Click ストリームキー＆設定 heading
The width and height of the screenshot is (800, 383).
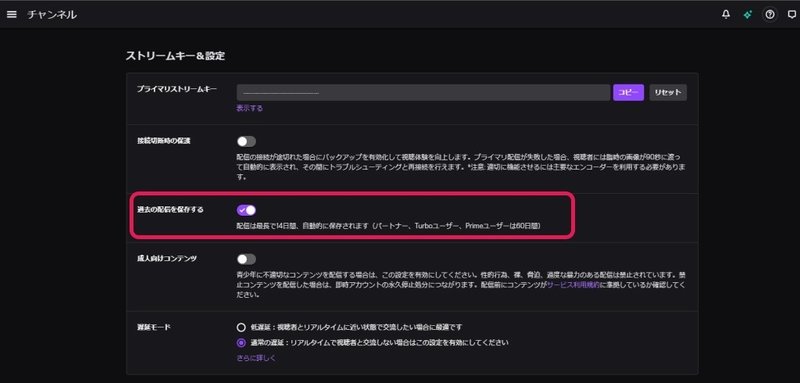click(x=175, y=56)
